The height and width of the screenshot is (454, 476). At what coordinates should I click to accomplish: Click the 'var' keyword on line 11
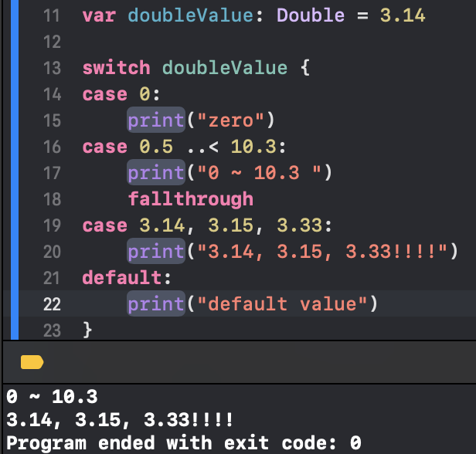99,15
